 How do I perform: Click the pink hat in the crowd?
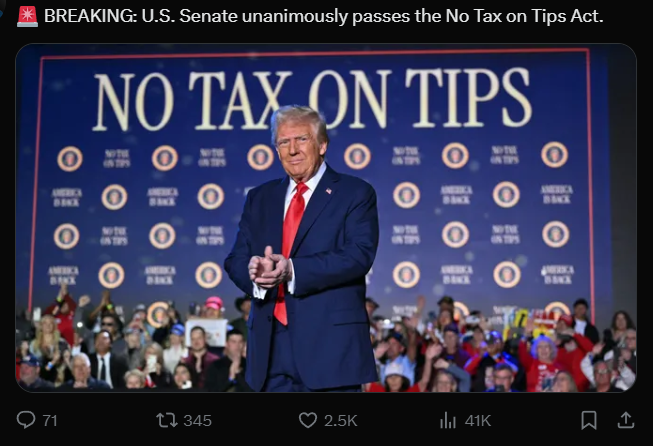(x=214, y=303)
